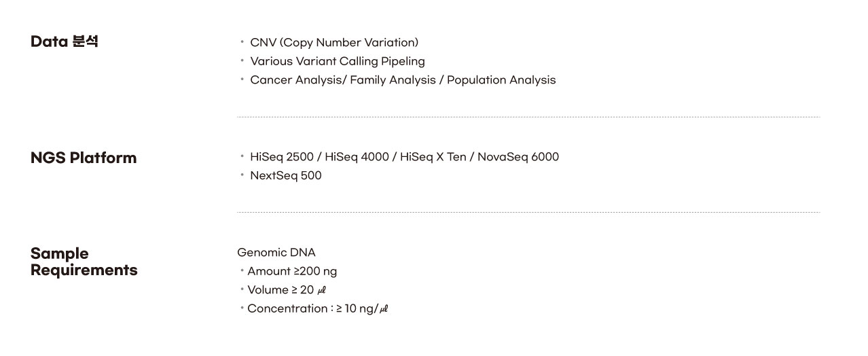Select the 'Genomic DNA' label
The width and height of the screenshot is (868, 356).
pyautogui.click(x=276, y=253)
